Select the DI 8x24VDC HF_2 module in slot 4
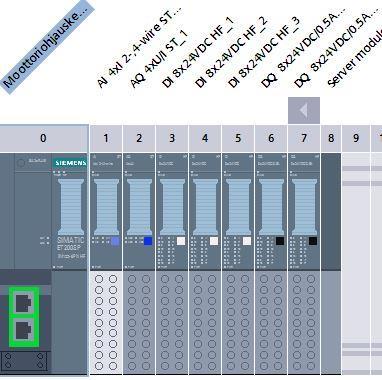The width and height of the screenshot is (382, 380). [x=205, y=263]
